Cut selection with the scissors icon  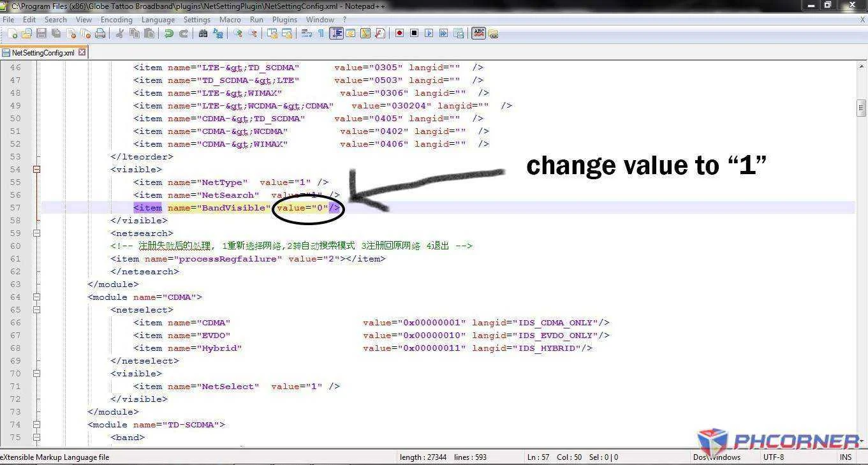click(119, 33)
